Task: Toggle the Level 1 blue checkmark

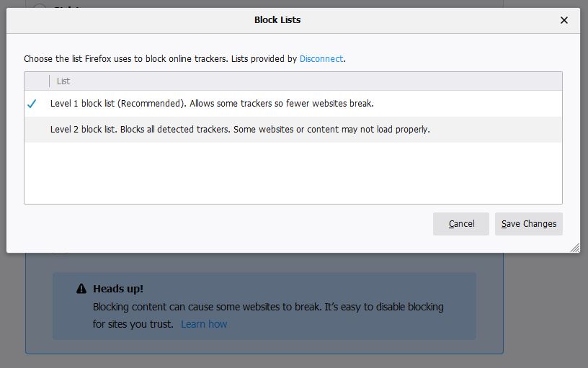Action: pyautogui.click(x=32, y=104)
